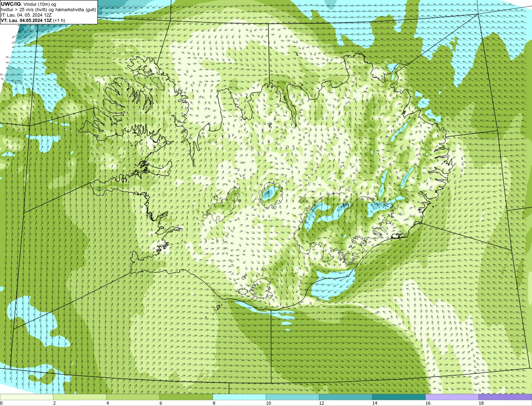Click the 4–6 m/s green legend swatch
This screenshot has width=532, height=406.
coord(133,397)
